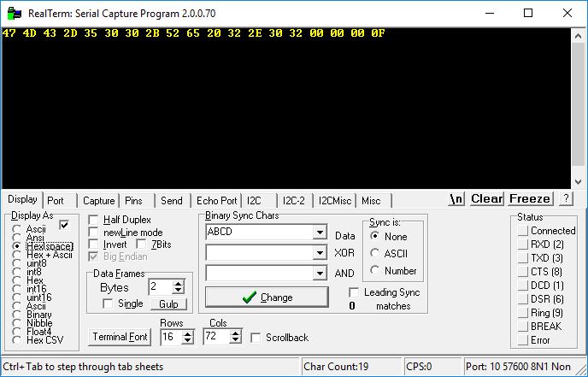
Task: Select the Send tab
Action: [x=172, y=201]
